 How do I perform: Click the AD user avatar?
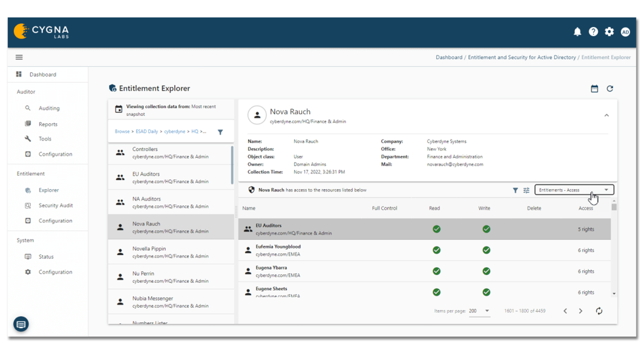[x=625, y=32]
